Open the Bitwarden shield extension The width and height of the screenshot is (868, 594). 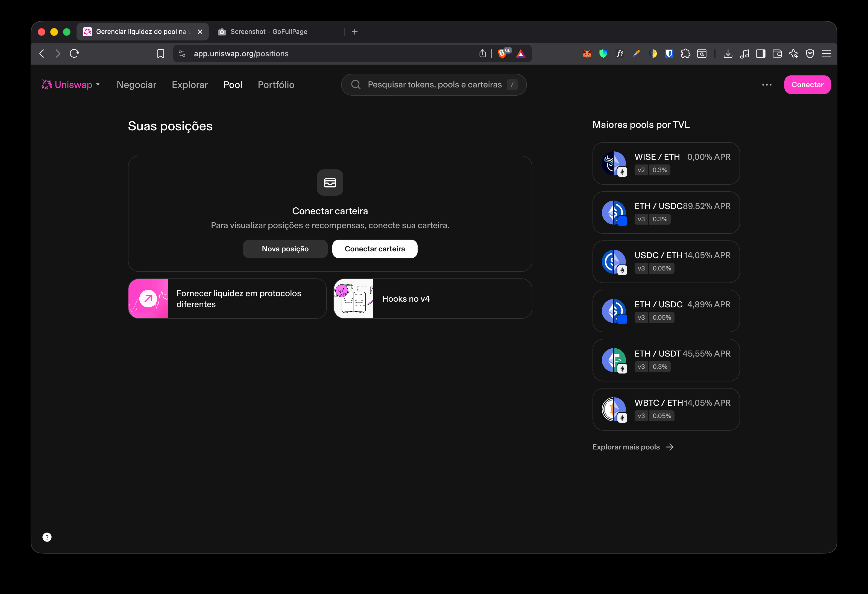pyautogui.click(x=669, y=54)
